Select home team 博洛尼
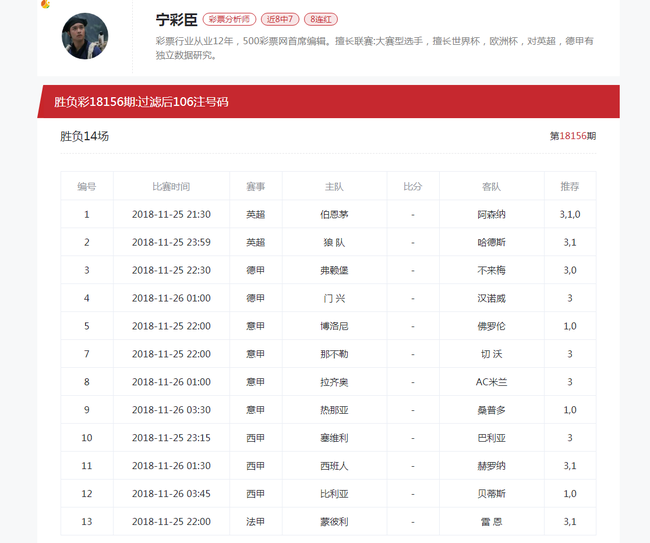Image resolution: width=650 pixels, height=543 pixels. pyautogui.click(x=334, y=326)
